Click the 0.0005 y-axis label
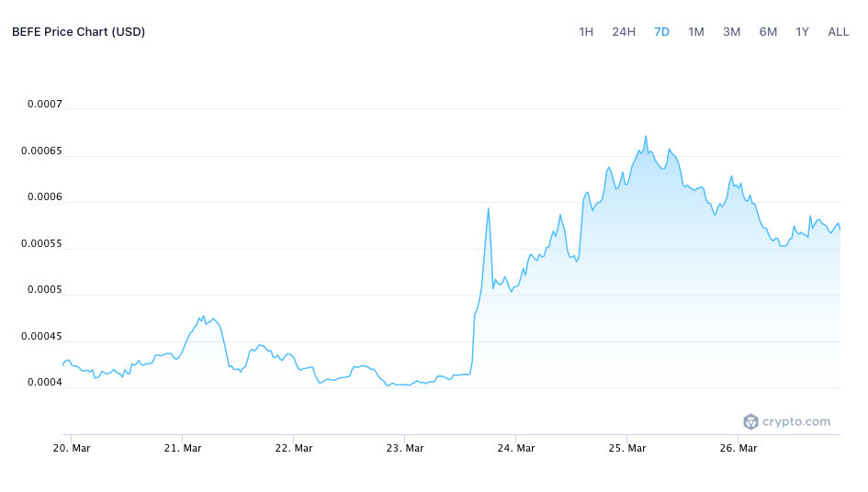Viewport: 868px width, 492px height. tap(45, 289)
